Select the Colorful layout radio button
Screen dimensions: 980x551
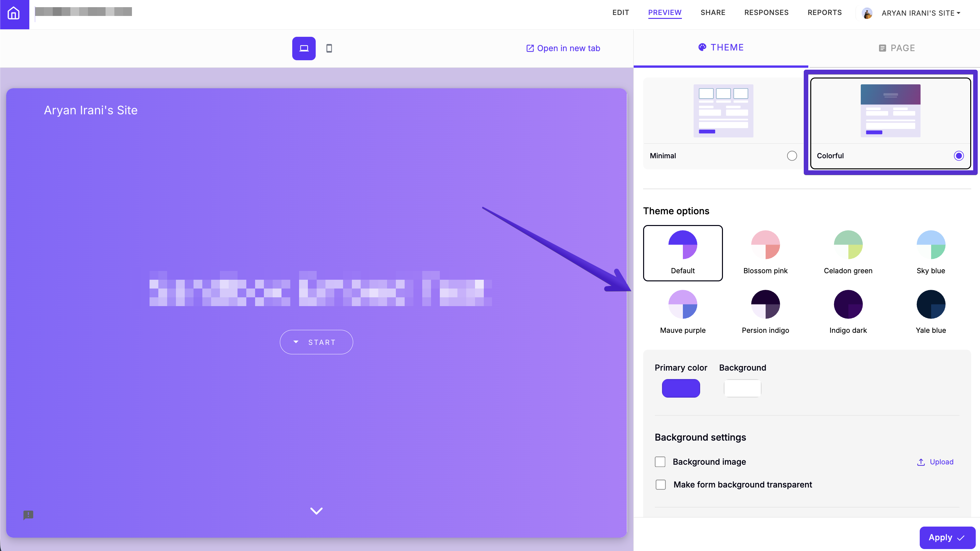tap(958, 156)
